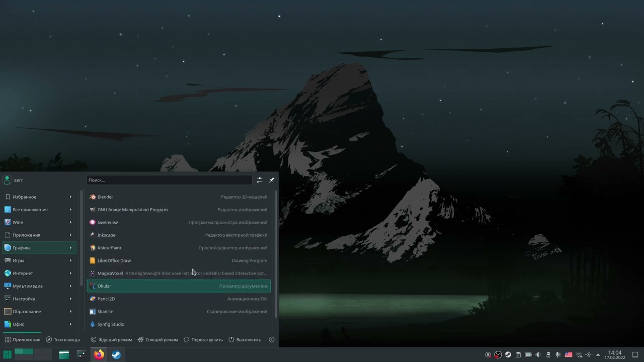The image size is (644, 362).
Task: Open KolourPaint from the list
Action: coord(179,248)
